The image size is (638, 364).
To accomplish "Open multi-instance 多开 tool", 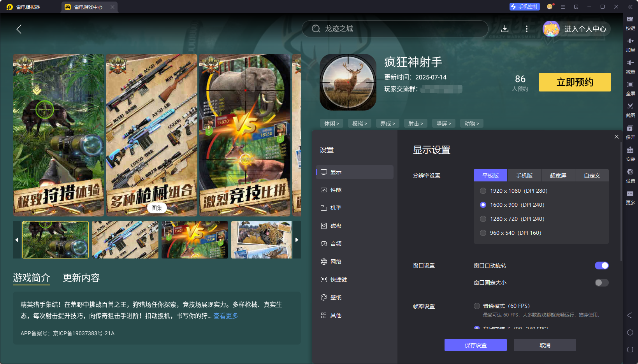I will click(x=630, y=133).
